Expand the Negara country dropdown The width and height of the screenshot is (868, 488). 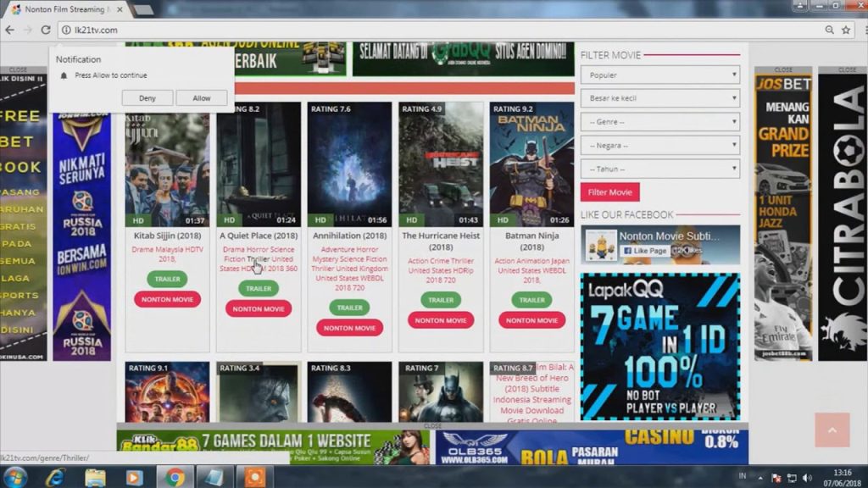click(x=660, y=146)
